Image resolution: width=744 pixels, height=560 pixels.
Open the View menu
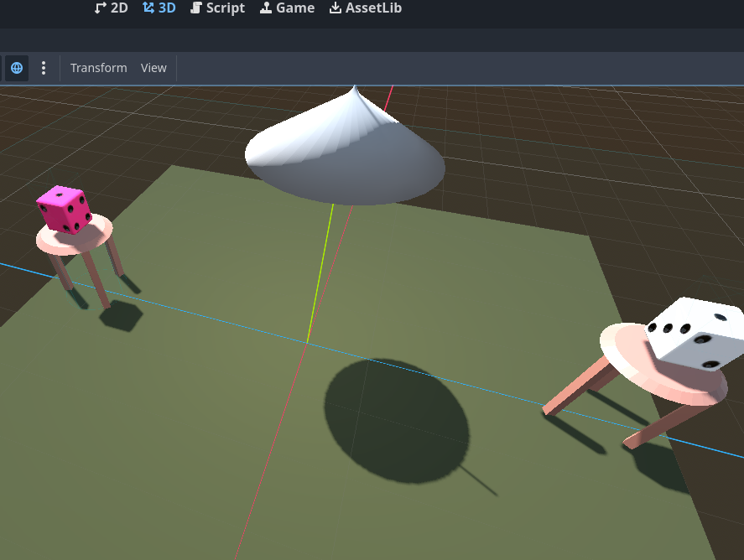(153, 68)
